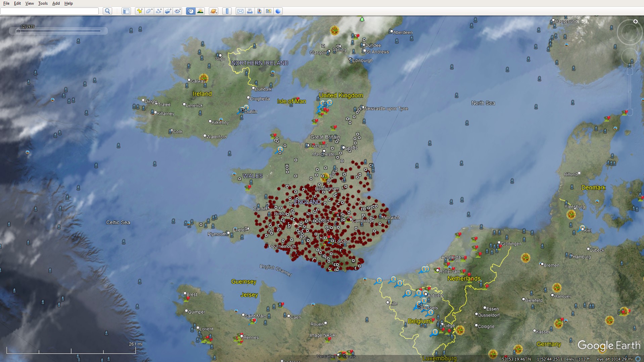Click the Denmark country label
The height and width of the screenshot is (362, 644).
(x=593, y=188)
